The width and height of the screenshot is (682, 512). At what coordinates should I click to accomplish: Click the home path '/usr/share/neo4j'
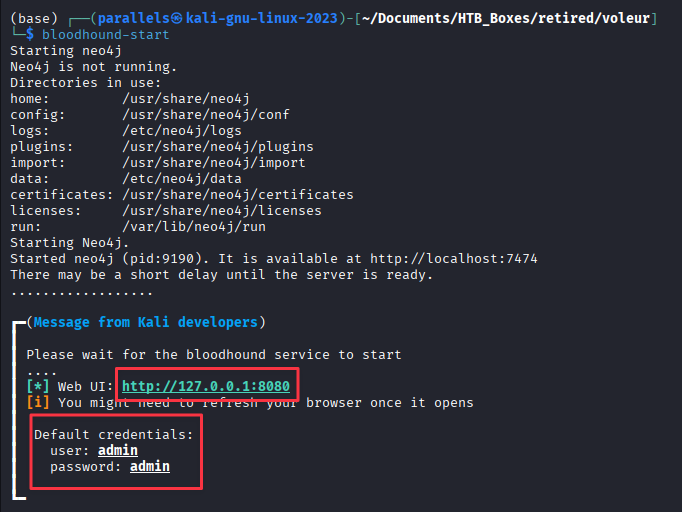click(186, 99)
